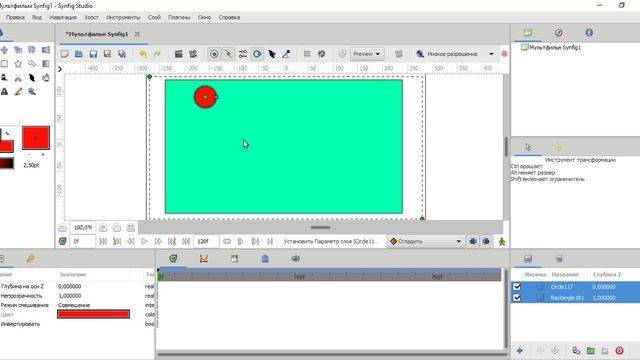Select the Мультфильм Synfig1 canvas tree item
This screenshot has height=360, width=640.
[551, 47]
